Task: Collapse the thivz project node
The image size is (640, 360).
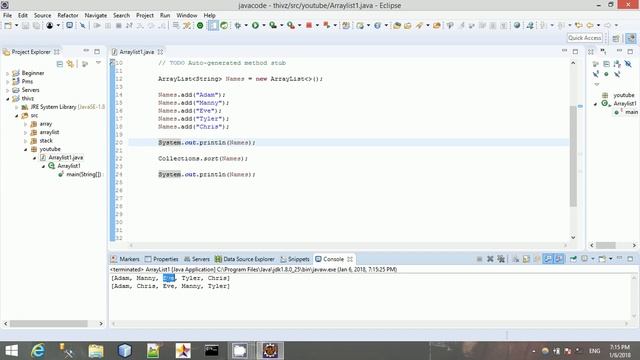Action: 7,99
